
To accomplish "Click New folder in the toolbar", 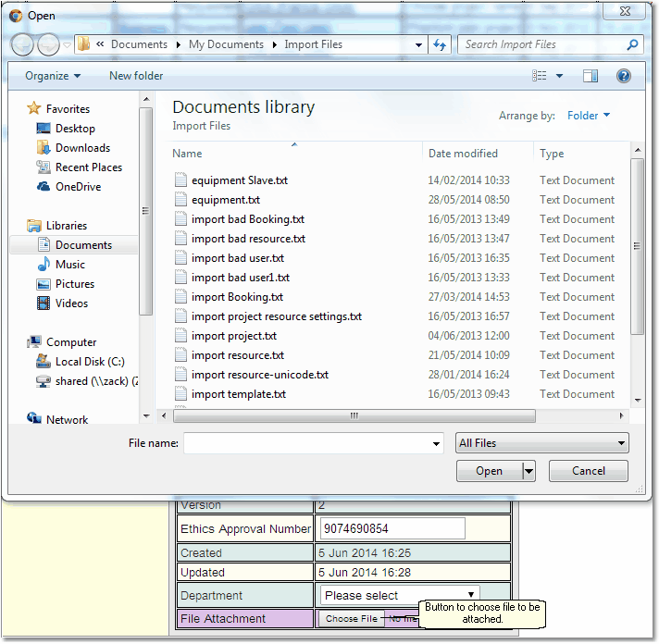I will click(136, 76).
